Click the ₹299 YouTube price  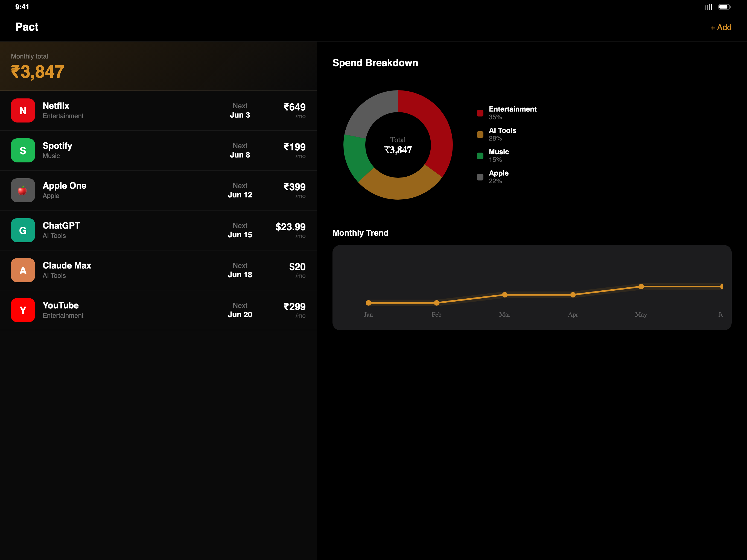click(x=294, y=307)
